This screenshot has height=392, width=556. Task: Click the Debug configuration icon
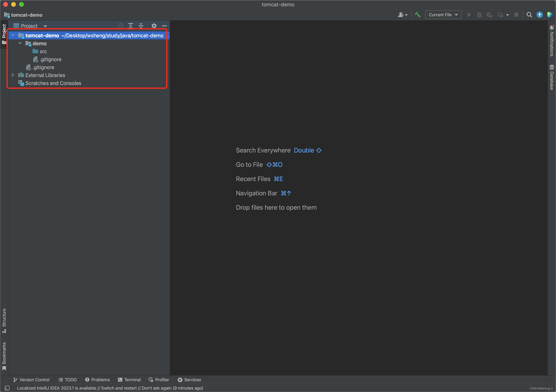click(478, 14)
